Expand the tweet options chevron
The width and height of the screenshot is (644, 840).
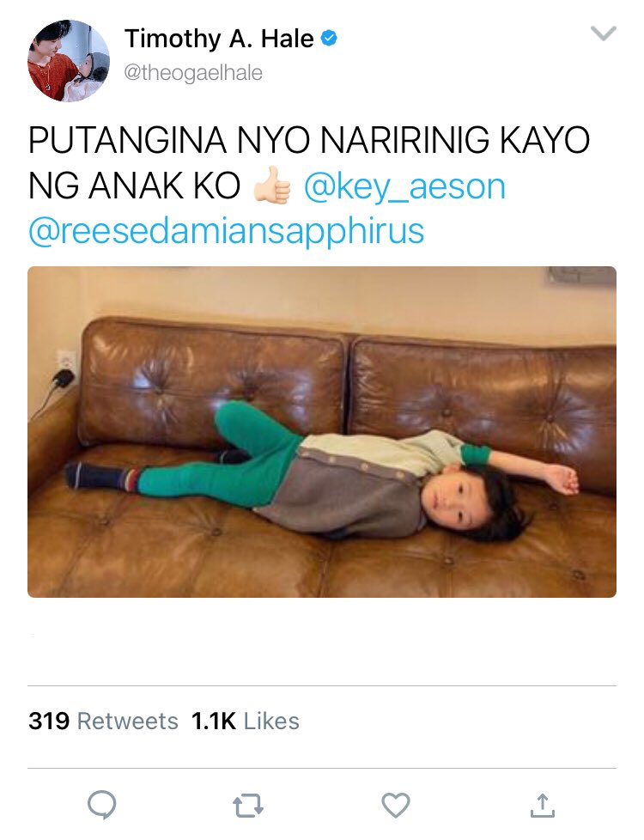point(604,33)
